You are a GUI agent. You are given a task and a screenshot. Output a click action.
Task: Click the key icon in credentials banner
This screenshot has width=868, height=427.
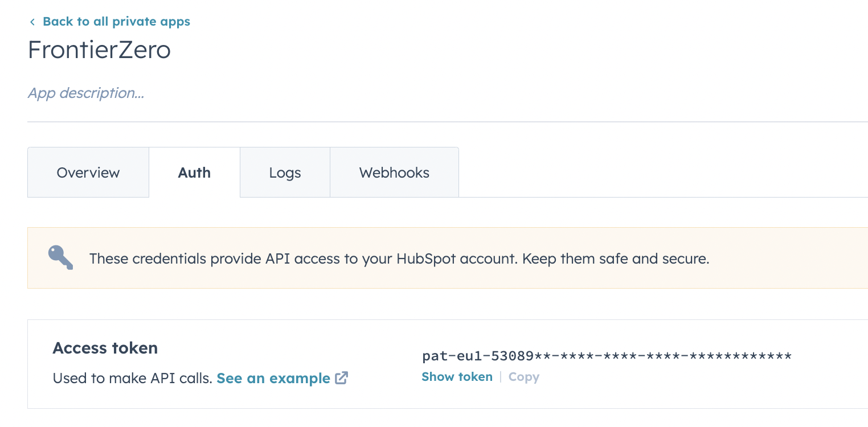(60, 258)
